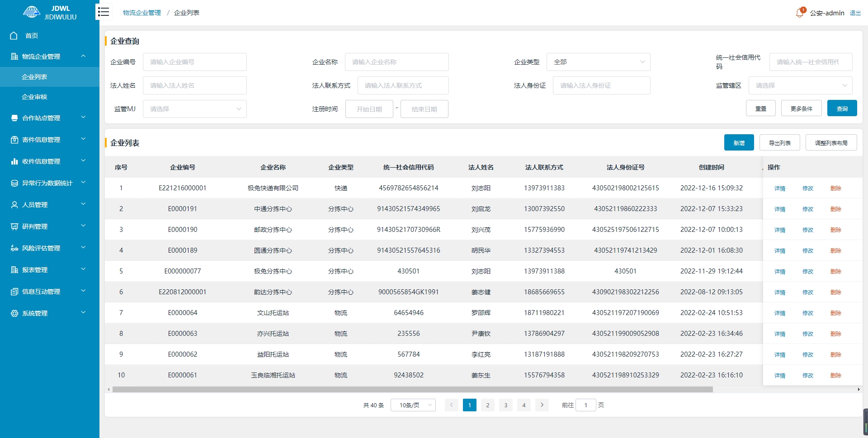868x438 pixels.
Task: Click 删除 for 邮政分拣中心
Action: [835, 230]
